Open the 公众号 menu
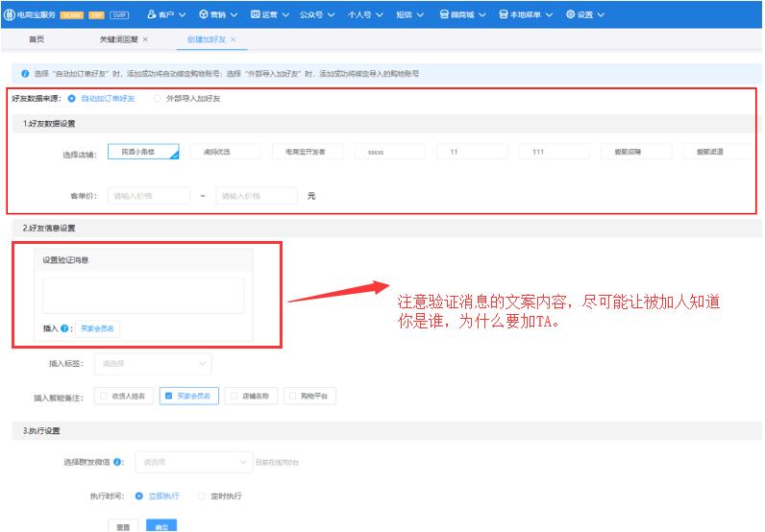Viewport: 765px width, 532px height. pyautogui.click(x=317, y=14)
